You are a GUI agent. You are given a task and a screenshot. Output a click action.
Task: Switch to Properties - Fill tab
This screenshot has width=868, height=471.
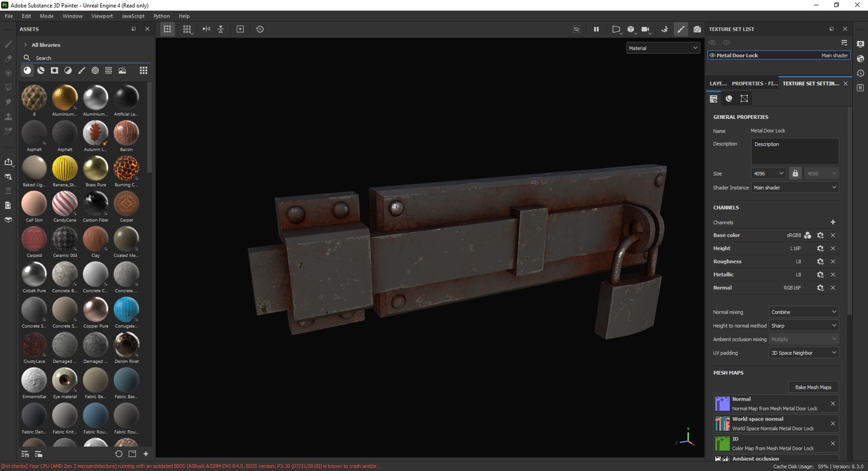[x=755, y=83]
